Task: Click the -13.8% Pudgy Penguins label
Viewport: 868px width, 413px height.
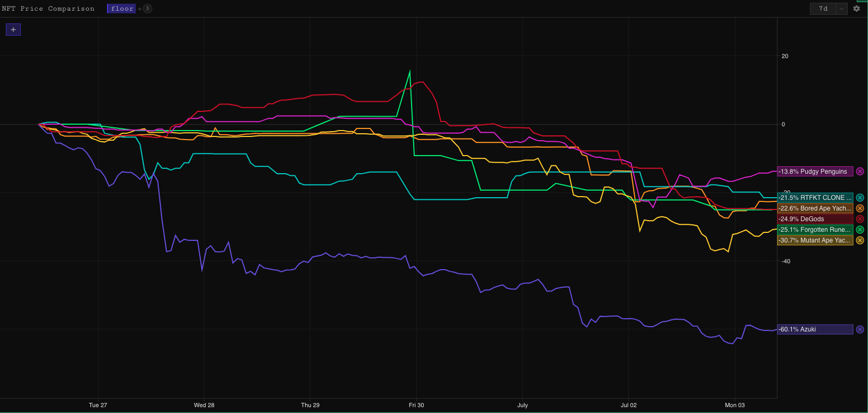Action: (x=815, y=172)
